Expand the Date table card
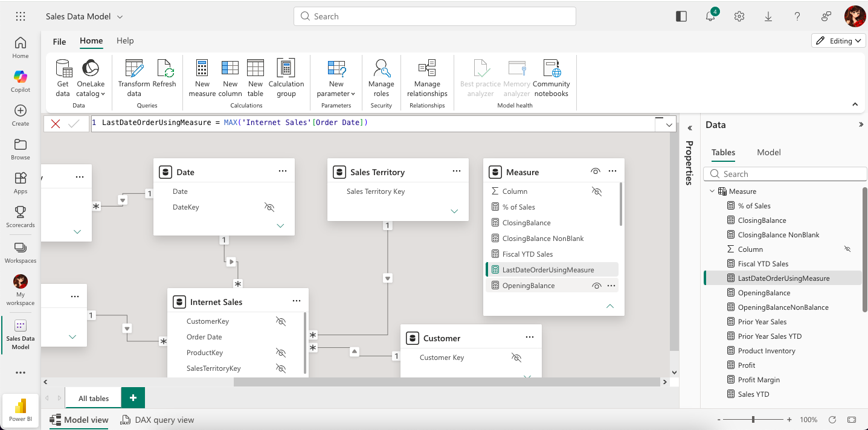The height and width of the screenshot is (430, 868). point(280,225)
